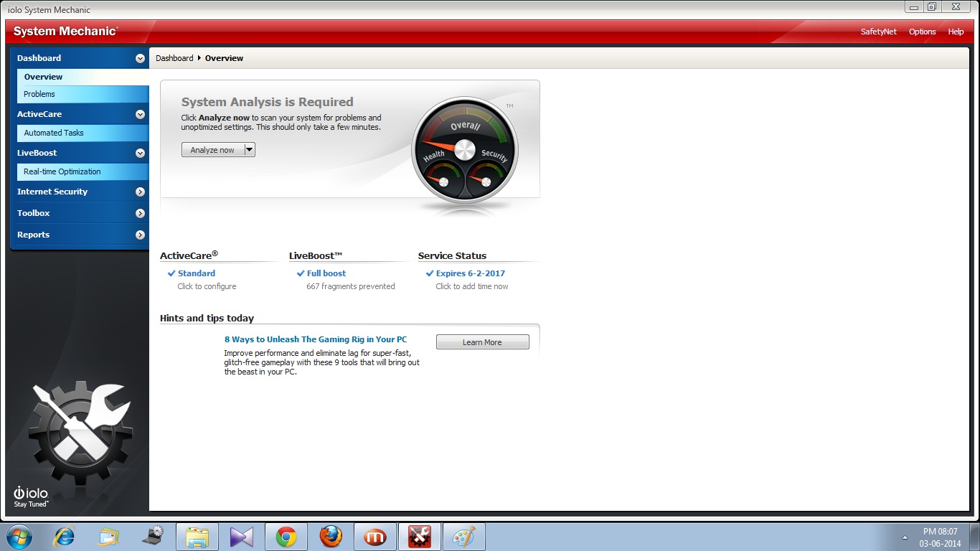Click the taskbar clock showing PM 08:07
Image resolution: width=980 pixels, height=551 pixels.
tap(940, 537)
